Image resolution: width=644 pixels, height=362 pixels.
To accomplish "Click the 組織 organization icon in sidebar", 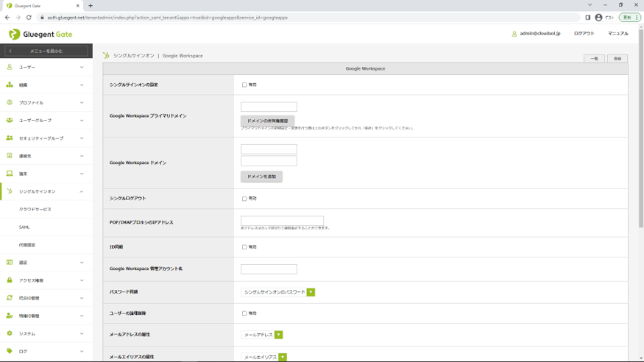I will (x=10, y=85).
